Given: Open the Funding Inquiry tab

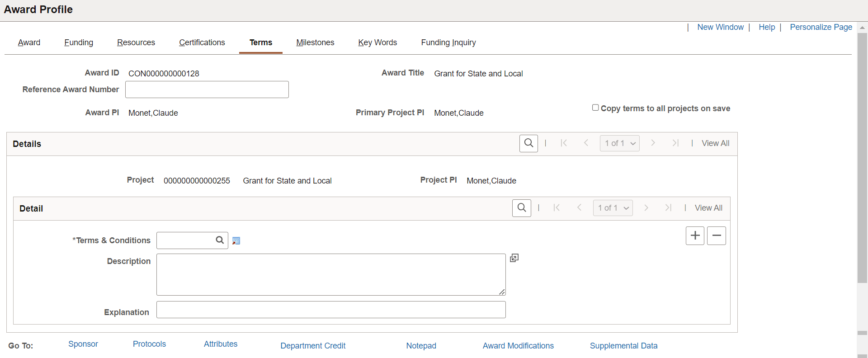Looking at the screenshot, I should coord(448,42).
